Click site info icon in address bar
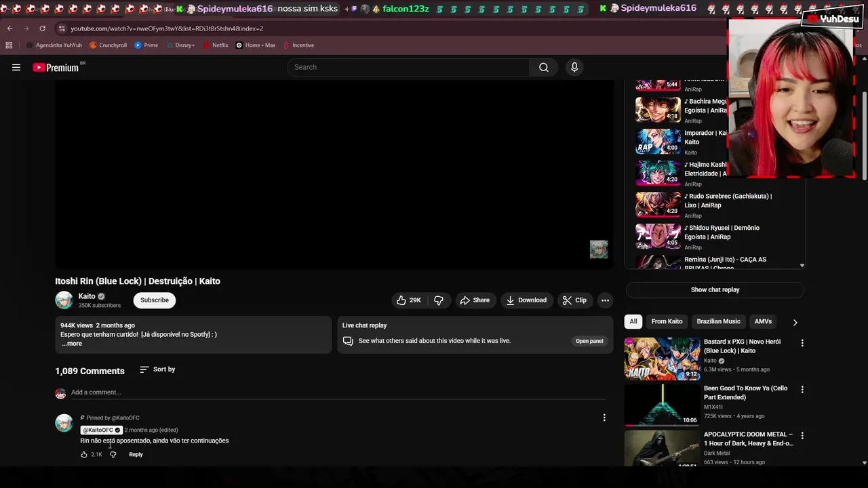Viewport: 868px width, 488px height. click(x=62, y=28)
